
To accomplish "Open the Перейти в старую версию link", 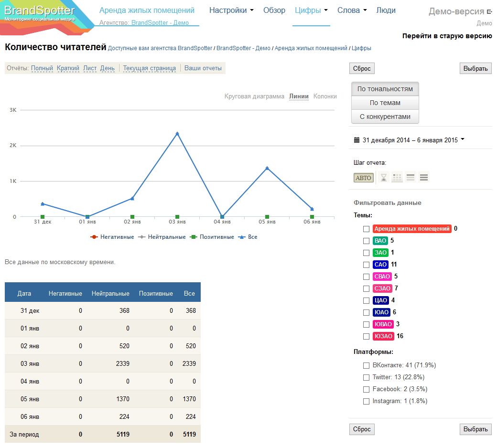I will point(447,36).
